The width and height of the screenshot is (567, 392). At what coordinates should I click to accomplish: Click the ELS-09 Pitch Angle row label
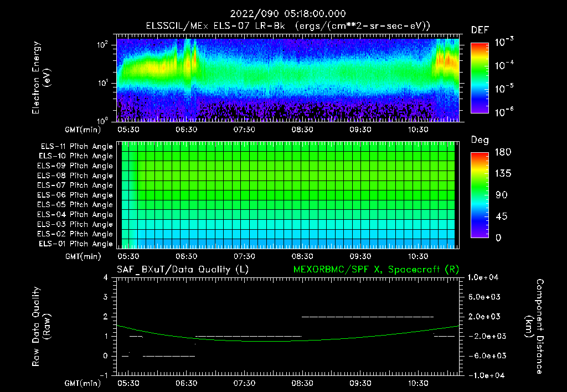[x=75, y=166]
